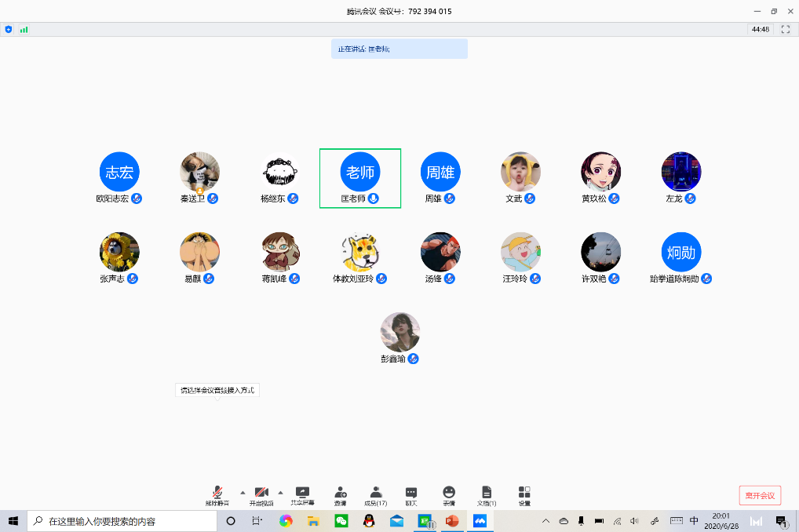Image resolution: width=799 pixels, height=532 pixels.
Task: Start screen sharing with 共享屏幕
Action: (x=302, y=495)
